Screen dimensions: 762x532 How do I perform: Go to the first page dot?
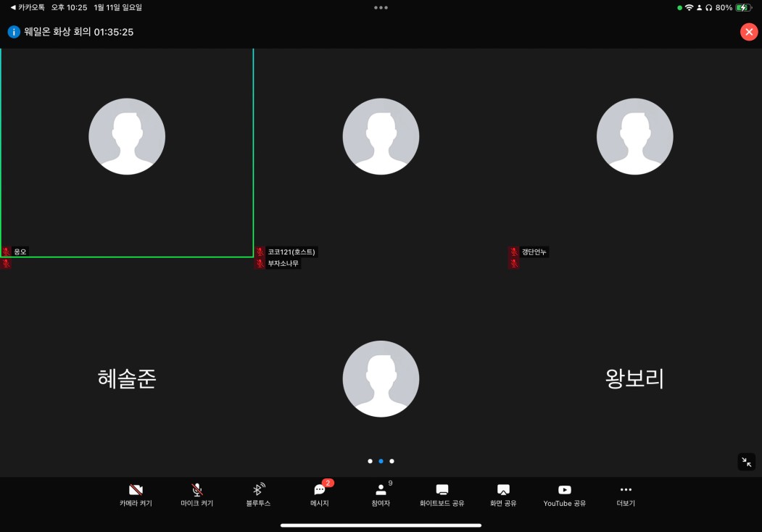pos(370,461)
